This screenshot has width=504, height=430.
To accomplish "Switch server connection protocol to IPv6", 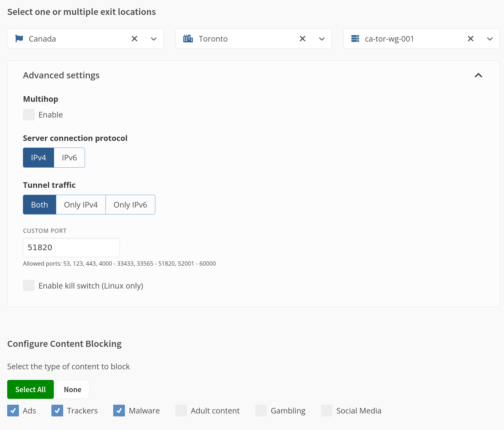I will click(69, 157).
